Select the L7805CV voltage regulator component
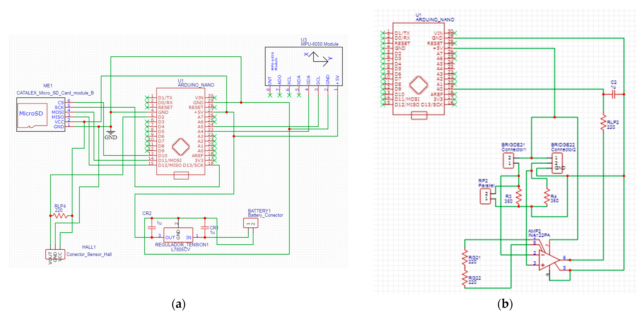This screenshot has height=316, width=644. [178, 235]
